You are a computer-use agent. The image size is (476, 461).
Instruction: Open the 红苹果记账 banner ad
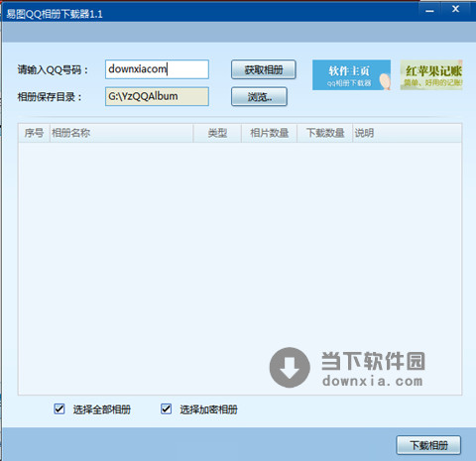[431, 75]
